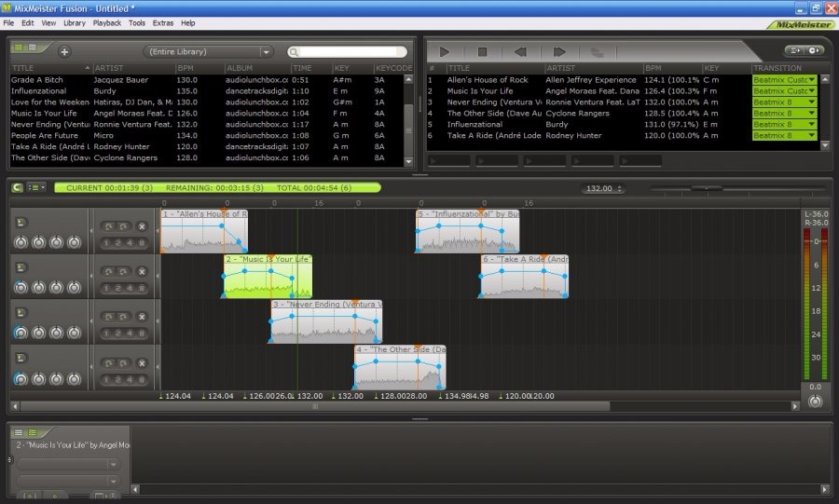Open the File menu
Screen dimensions: 839x504
8,23
